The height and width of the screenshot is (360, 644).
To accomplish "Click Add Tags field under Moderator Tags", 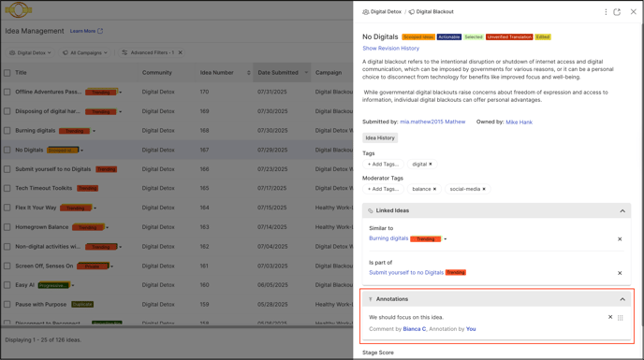I will [x=383, y=189].
